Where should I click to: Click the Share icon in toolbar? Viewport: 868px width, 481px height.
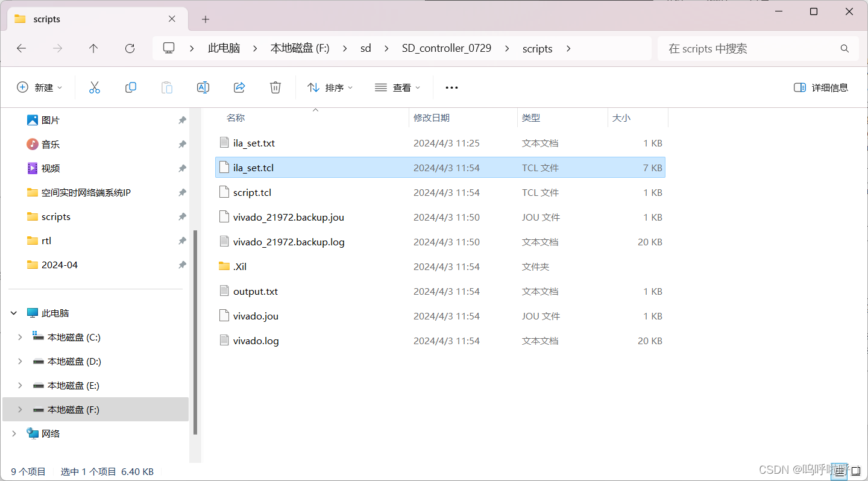click(239, 87)
